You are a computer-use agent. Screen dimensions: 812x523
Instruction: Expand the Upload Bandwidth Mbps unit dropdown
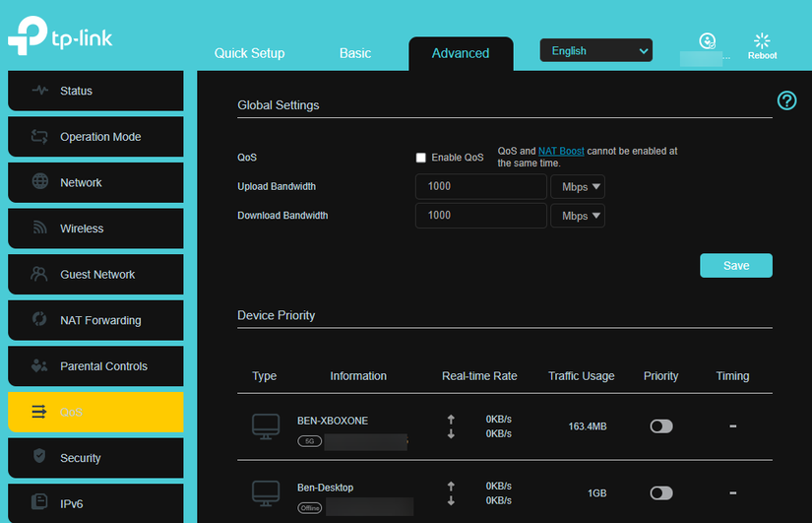coord(578,187)
